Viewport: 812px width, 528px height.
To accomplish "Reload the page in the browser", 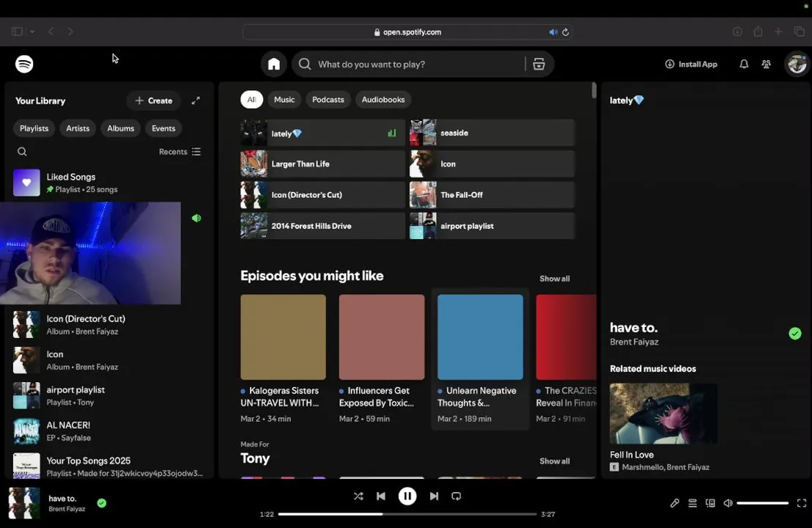I will click(566, 32).
